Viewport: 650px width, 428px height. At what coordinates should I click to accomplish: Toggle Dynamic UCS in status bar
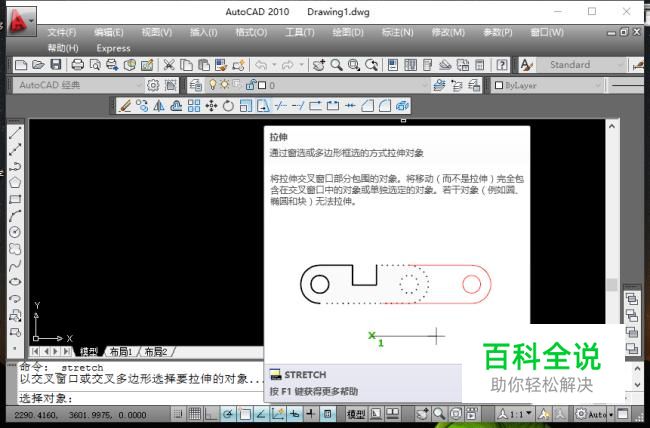click(278, 413)
